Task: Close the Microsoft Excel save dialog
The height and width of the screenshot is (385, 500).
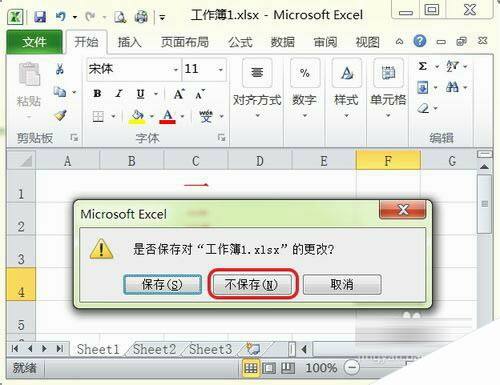Action: pyautogui.click(x=403, y=210)
